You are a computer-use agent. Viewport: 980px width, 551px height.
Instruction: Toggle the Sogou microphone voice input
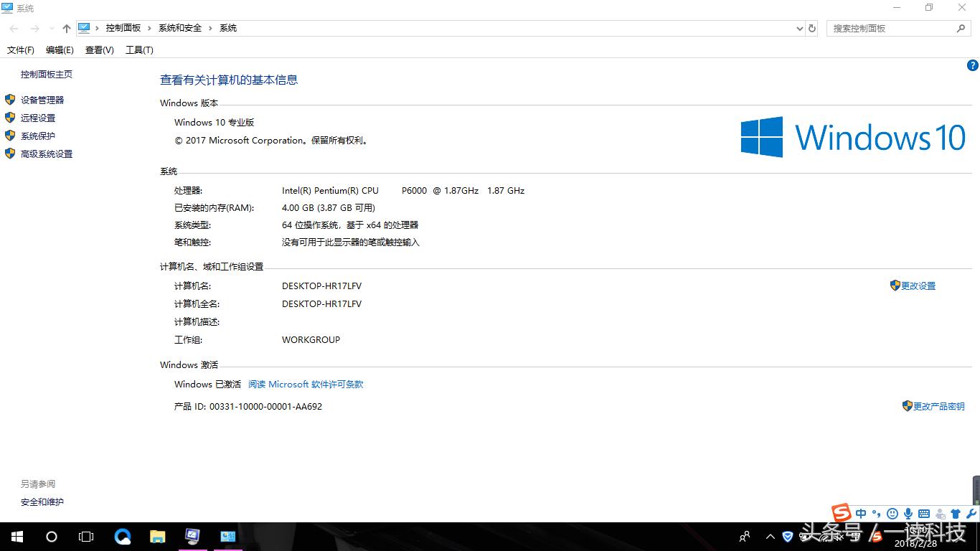(x=908, y=514)
